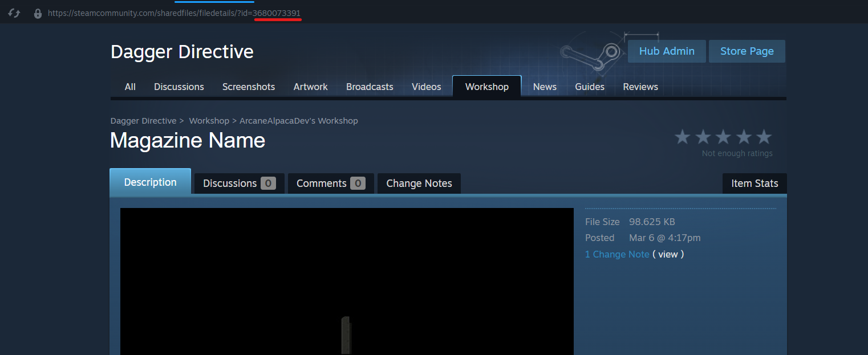The height and width of the screenshot is (355, 868).
Task: Switch to Screenshots hub tab
Action: tap(249, 87)
